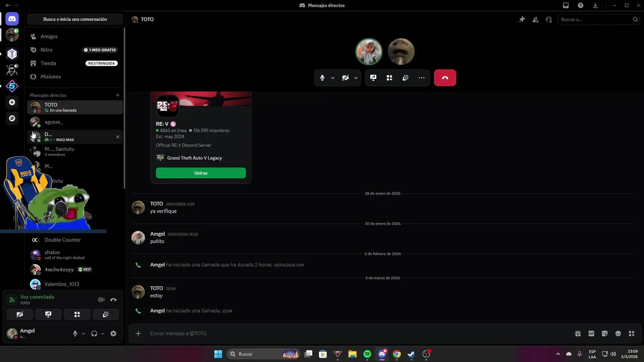
Task: Expand output device options in user panel
Action: [x=103, y=333]
